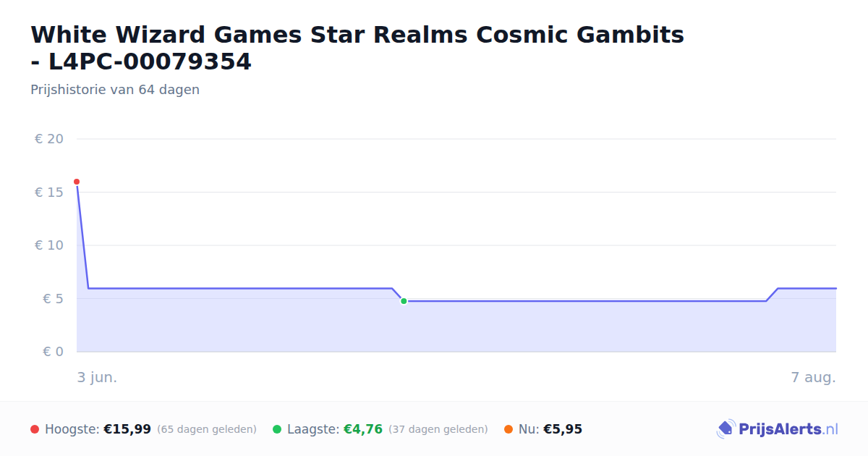
Task: Click the 3 jun. start date label
Action: 97,377
